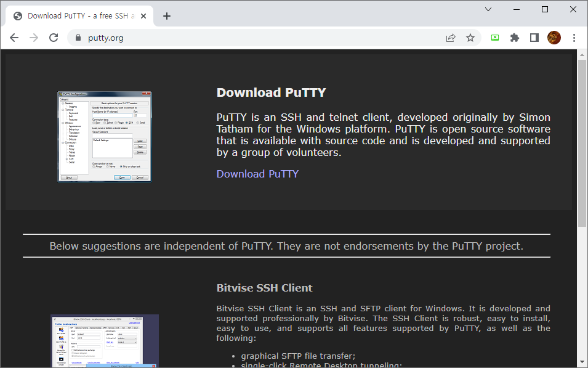Go back using the browser back arrow
The width and height of the screenshot is (588, 368).
[x=14, y=38]
